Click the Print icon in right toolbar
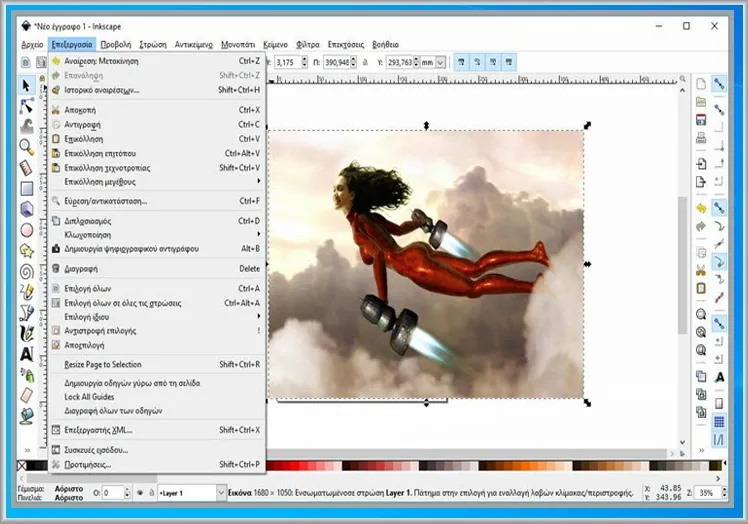This screenshot has width=748, height=524. pyautogui.click(x=701, y=138)
